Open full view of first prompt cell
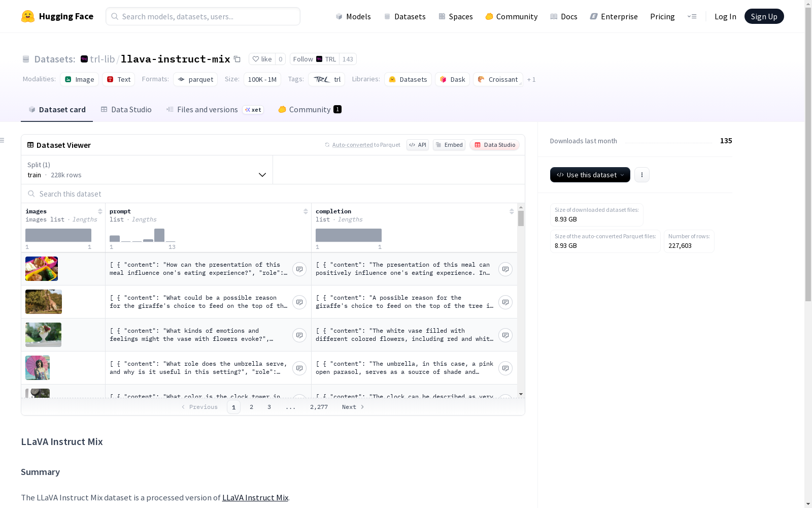This screenshot has width=812, height=508. coord(299,269)
